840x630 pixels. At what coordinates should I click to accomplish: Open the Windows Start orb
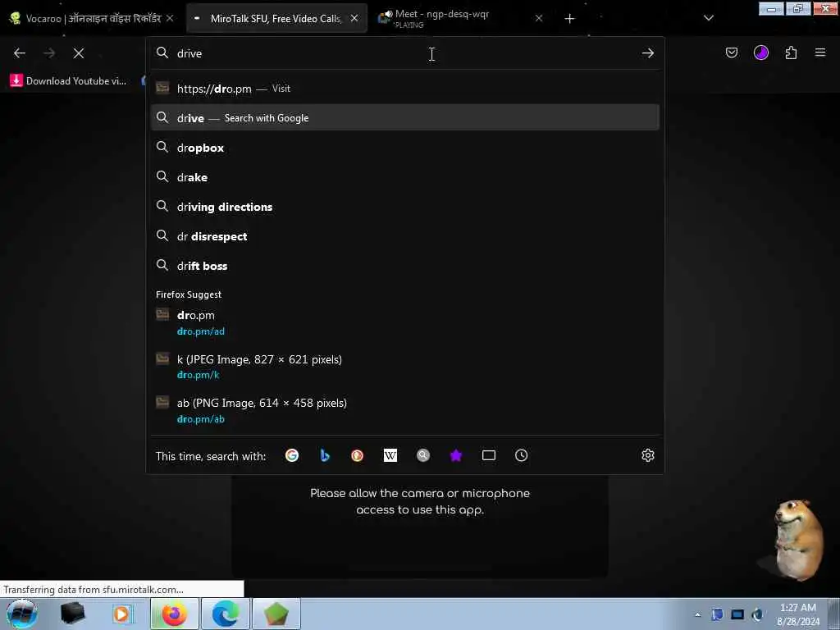[x=21, y=614]
